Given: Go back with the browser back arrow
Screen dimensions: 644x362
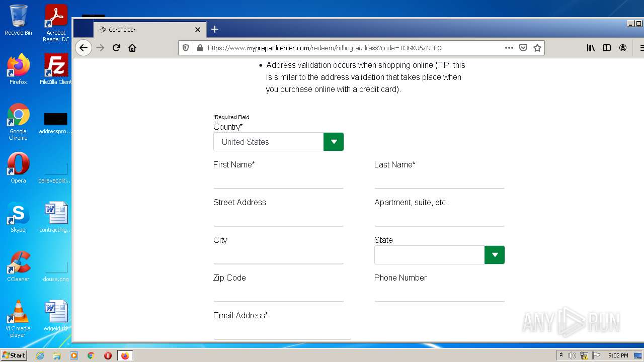Looking at the screenshot, I should pos(84,48).
